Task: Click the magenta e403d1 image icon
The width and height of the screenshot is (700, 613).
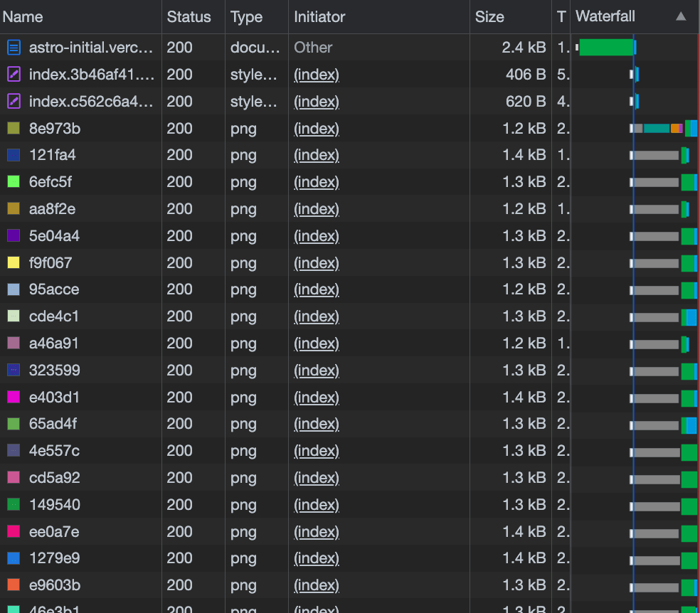Action: tap(14, 398)
